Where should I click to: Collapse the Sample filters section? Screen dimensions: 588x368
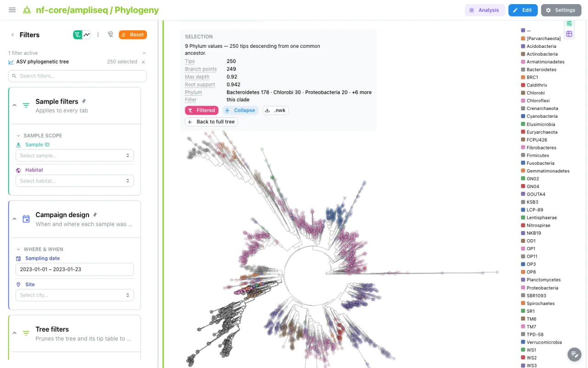point(14,105)
